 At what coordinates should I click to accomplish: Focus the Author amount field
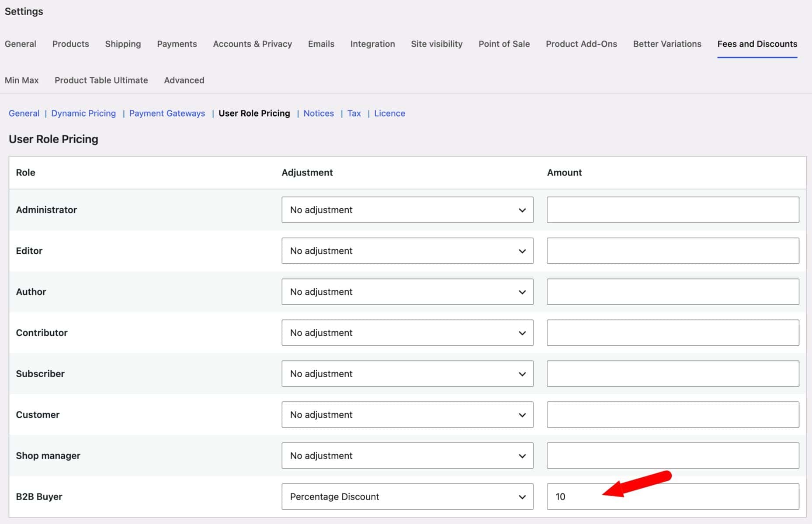673,292
